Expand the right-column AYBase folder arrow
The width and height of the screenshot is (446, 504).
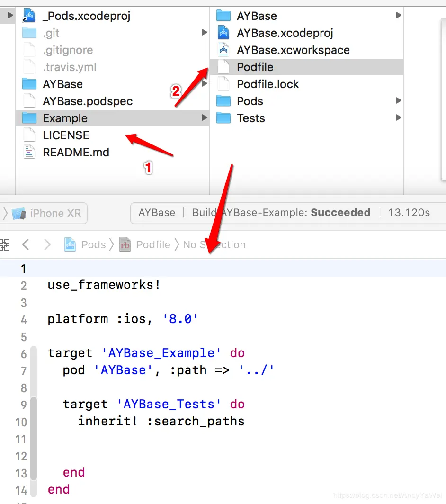(398, 15)
